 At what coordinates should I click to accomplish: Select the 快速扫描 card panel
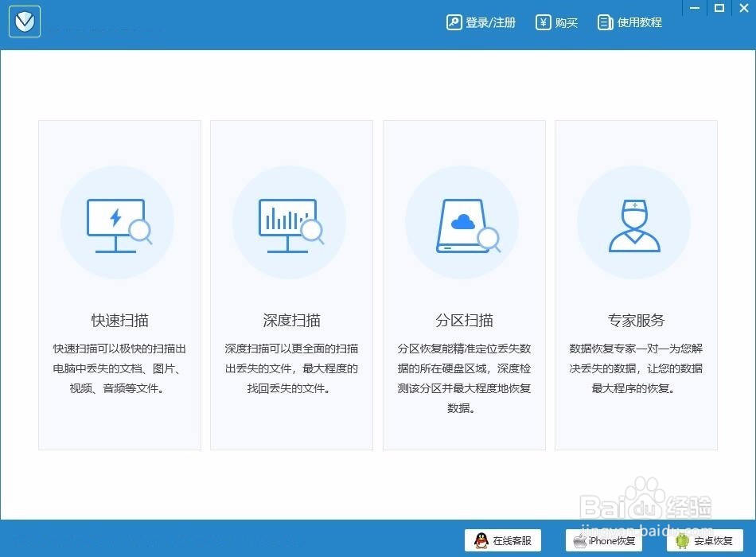click(x=119, y=284)
